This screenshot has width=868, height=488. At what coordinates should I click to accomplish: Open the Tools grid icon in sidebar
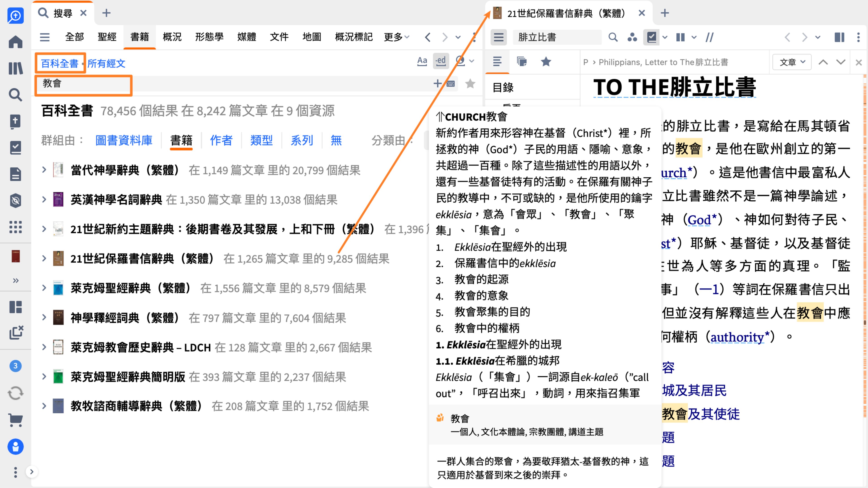[16, 227]
